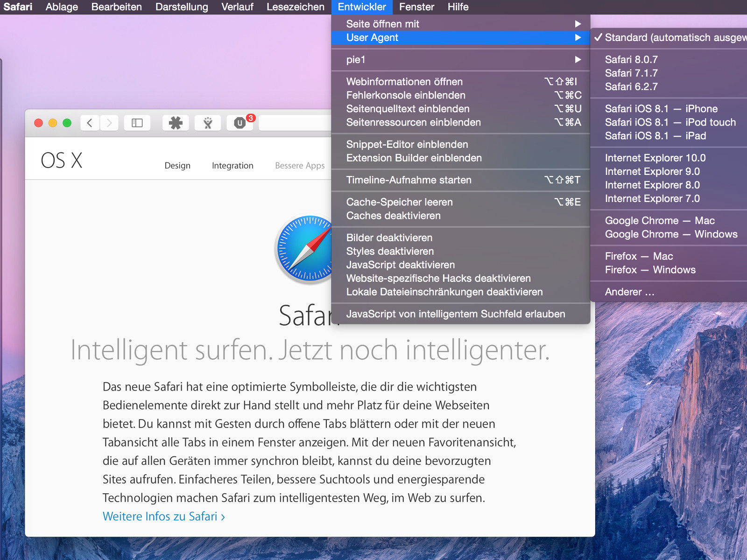The image size is (747, 560).
Task: Click the asterisk extension icon in toolbar
Action: click(176, 123)
